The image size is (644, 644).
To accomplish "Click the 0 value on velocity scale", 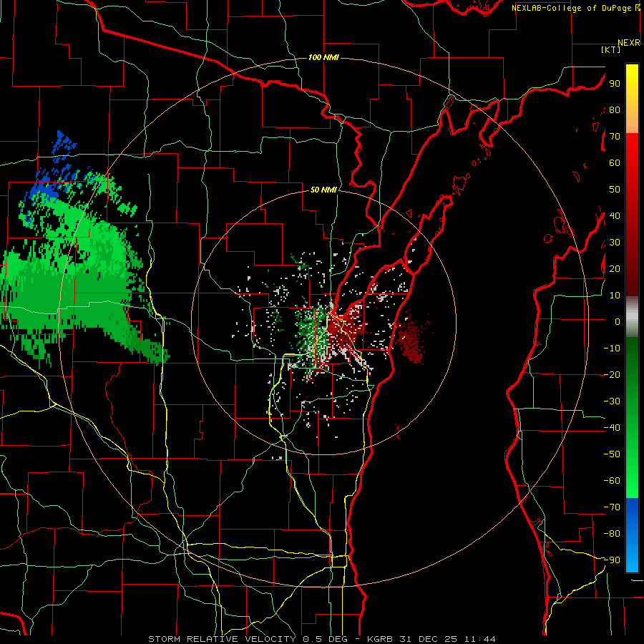I will point(618,321).
